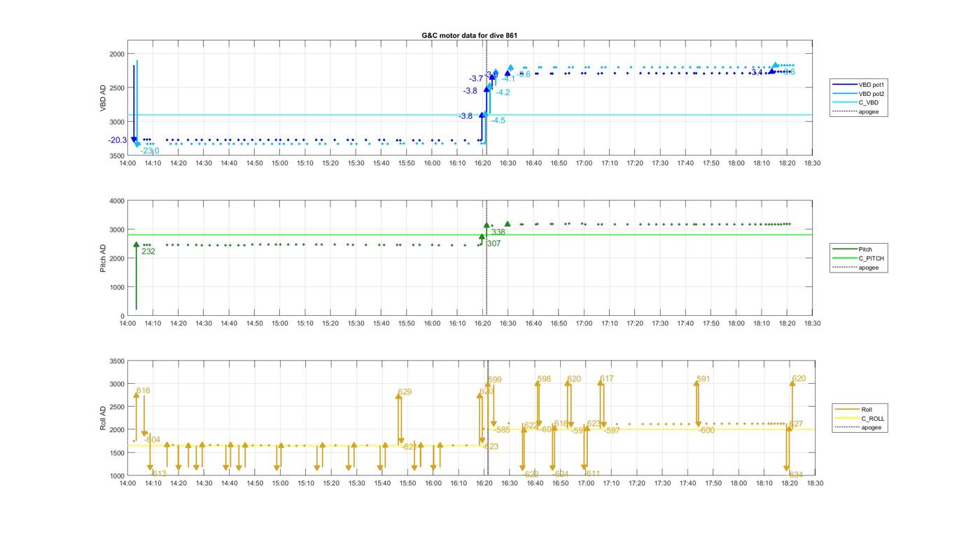Click the 15:00 tick under the Pitch plot
This screenshot has height=535, width=980.
click(x=279, y=324)
